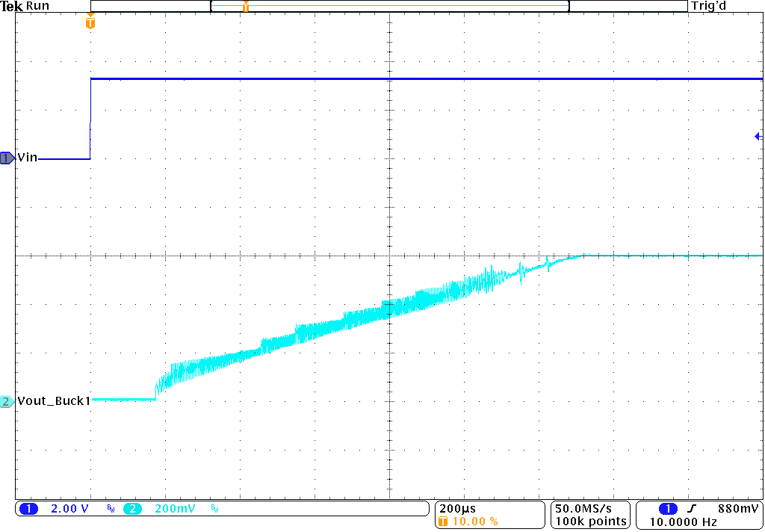The image size is (765, 532).
Task: Click the channel 1 ground reference marker labeled Vin
Action: [x=6, y=158]
